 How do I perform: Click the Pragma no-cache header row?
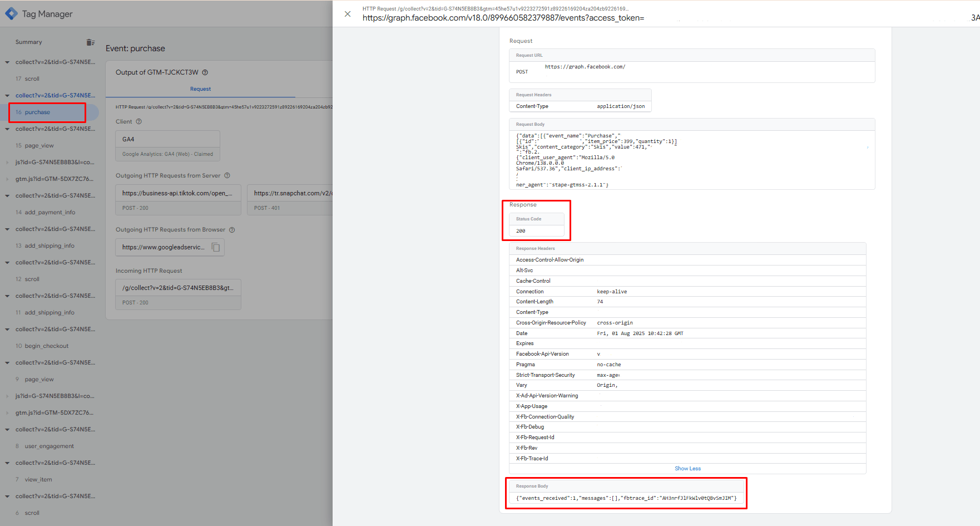687,365
